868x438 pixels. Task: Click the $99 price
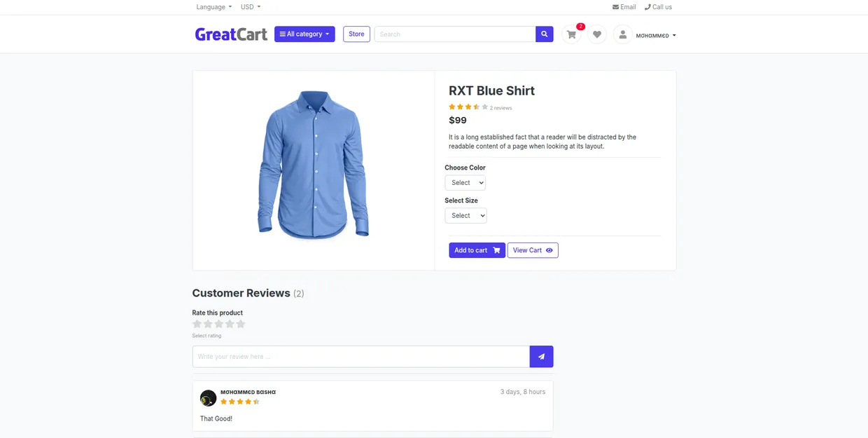pyautogui.click(x=458, y=121)
